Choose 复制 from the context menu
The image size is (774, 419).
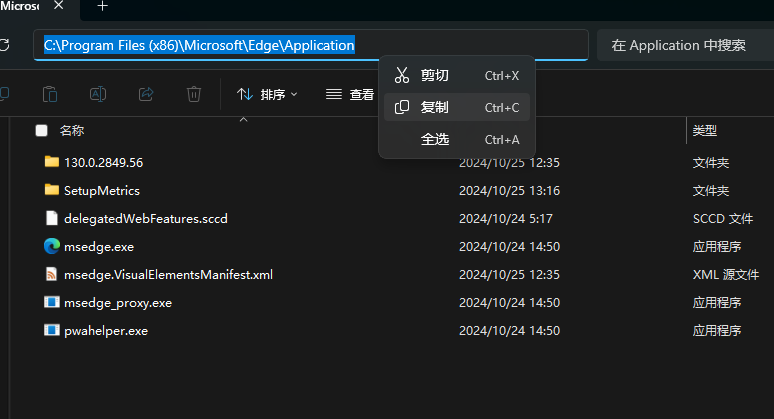click(435, 107)
